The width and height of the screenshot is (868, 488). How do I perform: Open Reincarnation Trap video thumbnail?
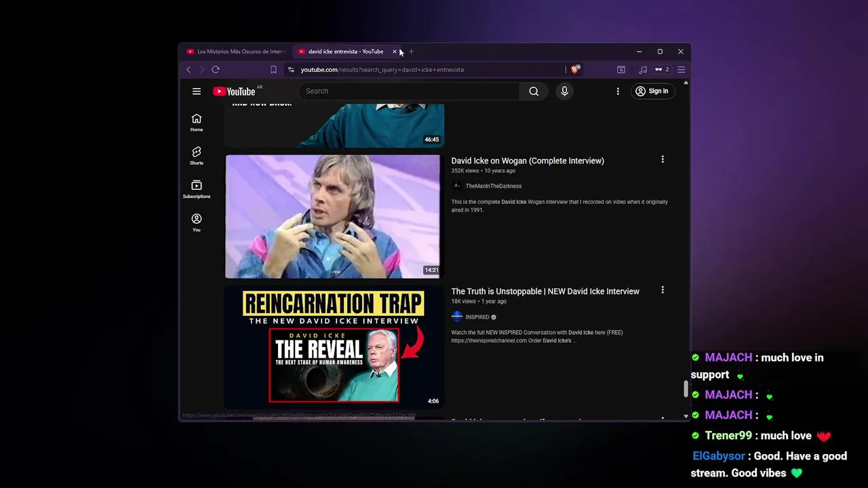334,347
